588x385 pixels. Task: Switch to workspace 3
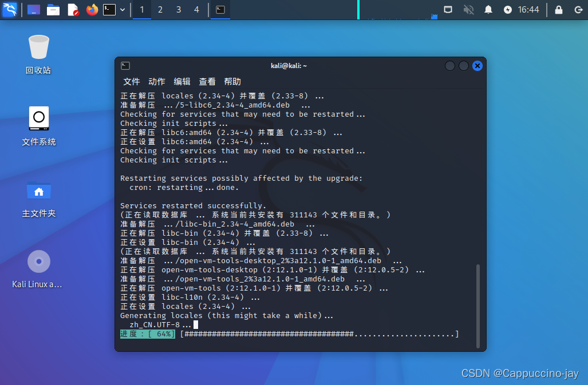coord(179,10)
